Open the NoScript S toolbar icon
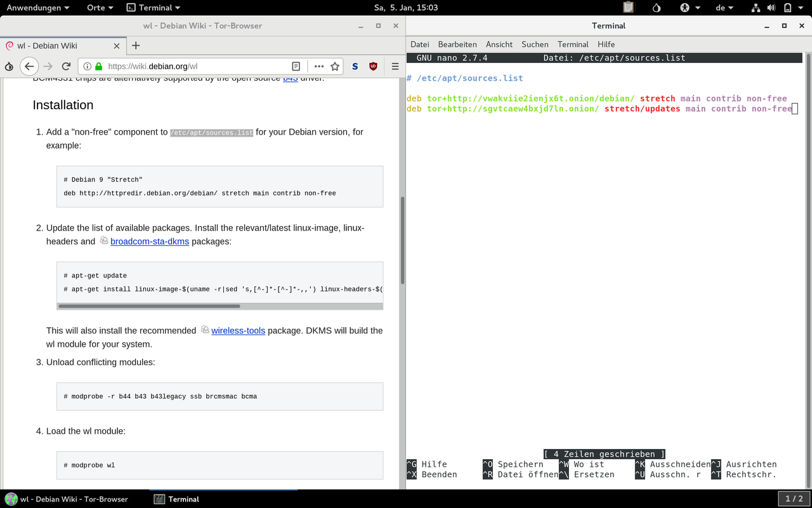This screenshot has height=508, width=812. click(355, 66)
